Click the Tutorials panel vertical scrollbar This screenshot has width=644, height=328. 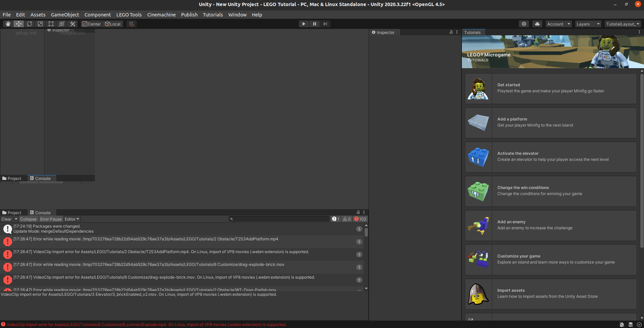(642, 161)
